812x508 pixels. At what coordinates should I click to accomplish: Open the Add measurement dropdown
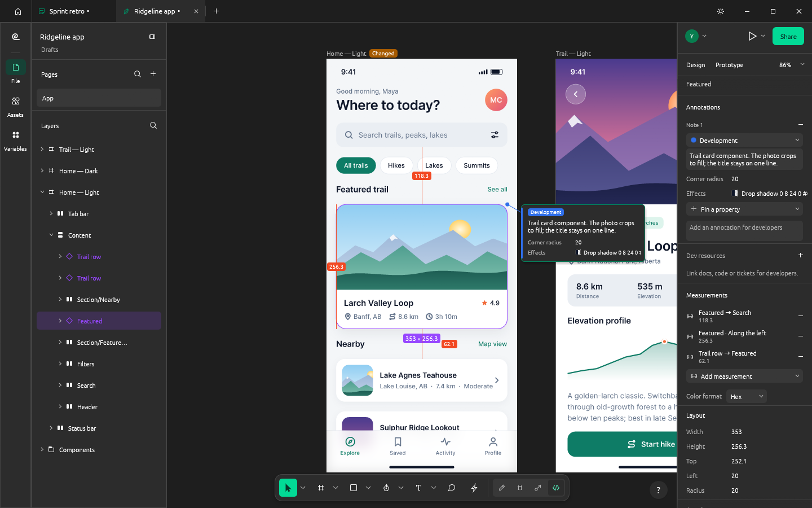[744, 376]
